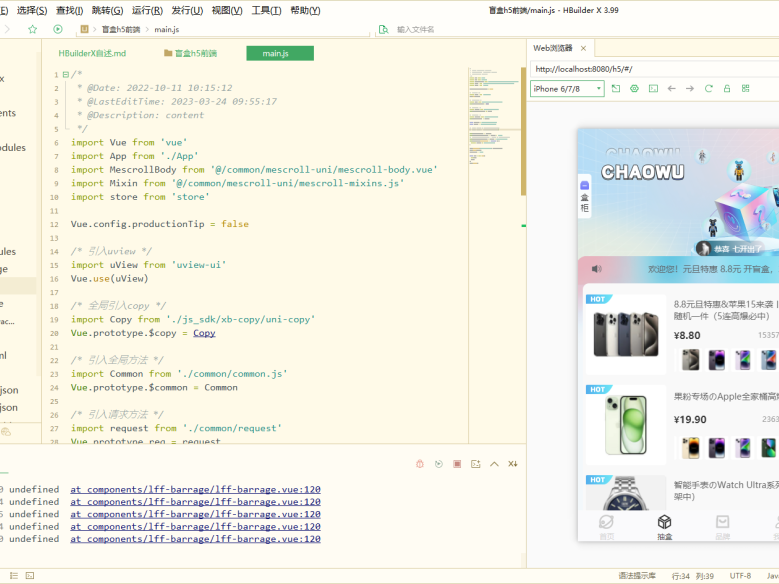
Task: Mute the announcement speaker icon in preview
Action: point(597,269)
